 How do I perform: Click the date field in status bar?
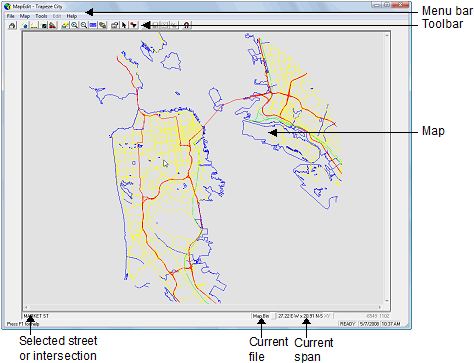pyautogui.click(x=369, y=324)
